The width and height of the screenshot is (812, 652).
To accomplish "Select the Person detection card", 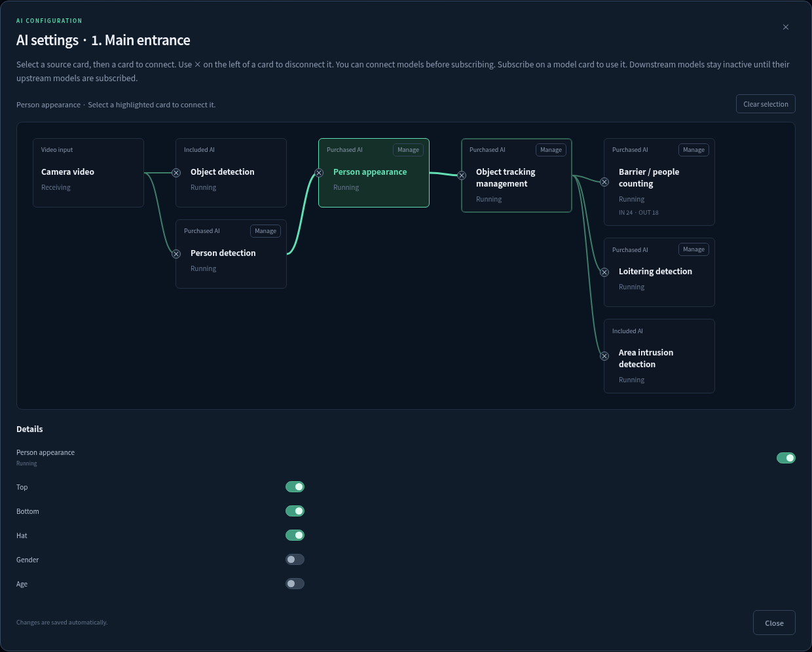I will click(x=231, y=254).
